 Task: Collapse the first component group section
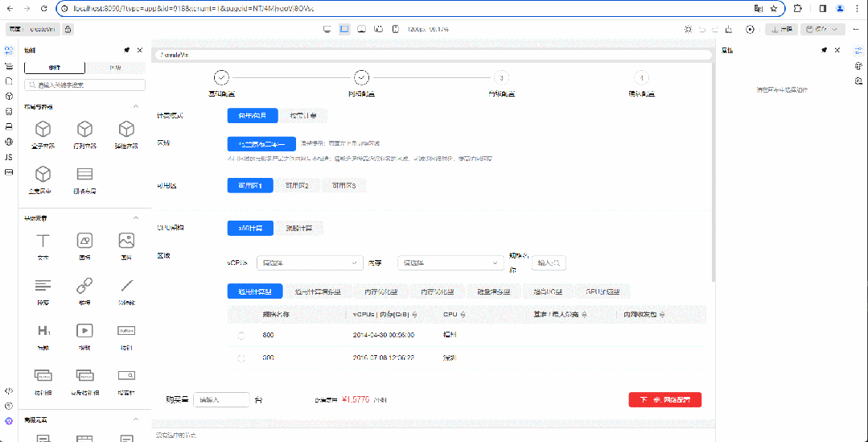click(x=136, y=106)
